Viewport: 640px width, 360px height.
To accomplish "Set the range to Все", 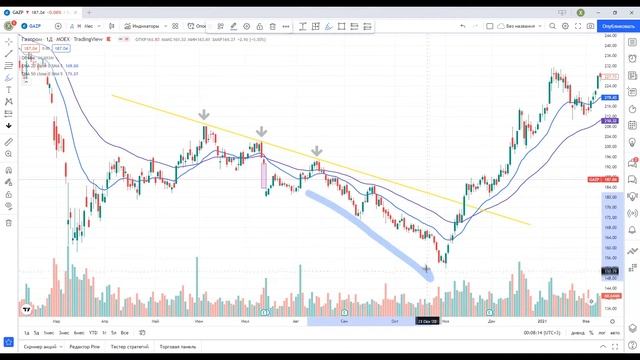I will point(124,333).
